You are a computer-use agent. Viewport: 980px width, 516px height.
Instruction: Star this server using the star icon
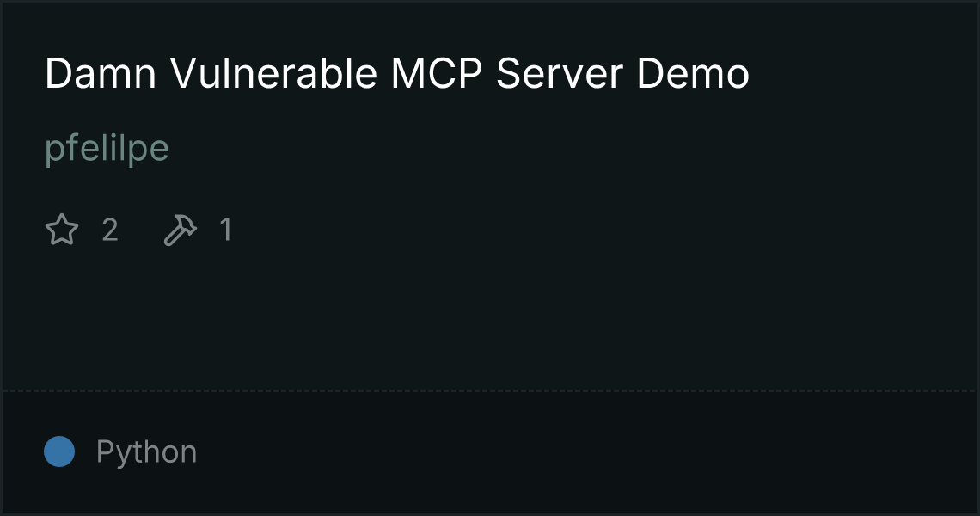[62, 230]
